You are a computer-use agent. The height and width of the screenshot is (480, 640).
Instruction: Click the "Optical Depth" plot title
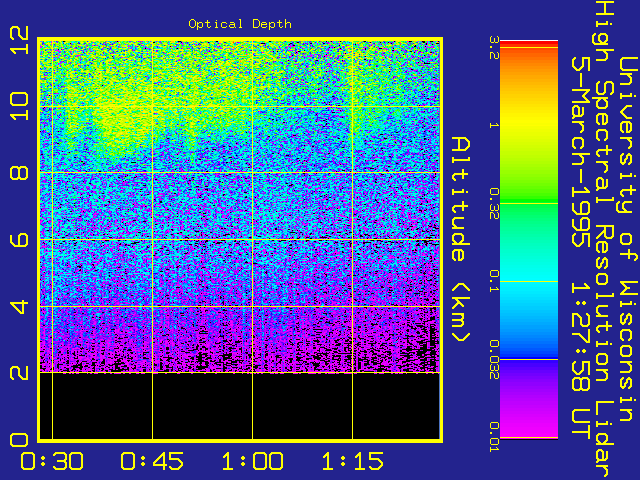pyautogui.click(x=240, y=24)
